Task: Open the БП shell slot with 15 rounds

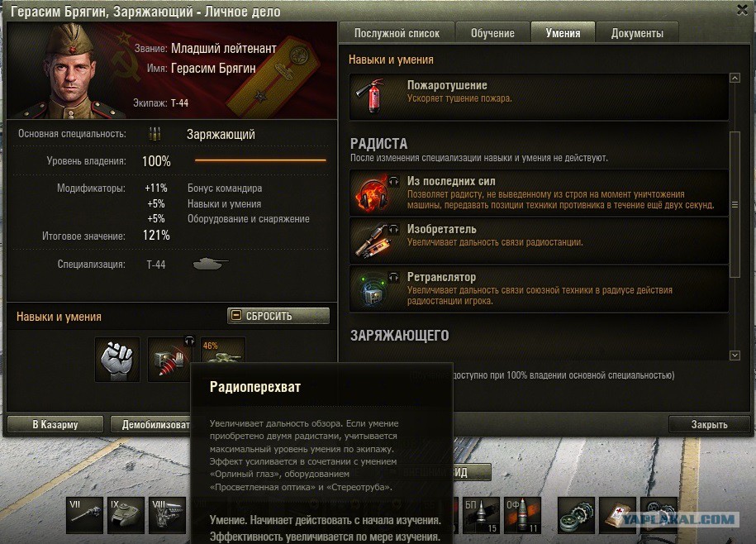Action: tap(481, 515)
